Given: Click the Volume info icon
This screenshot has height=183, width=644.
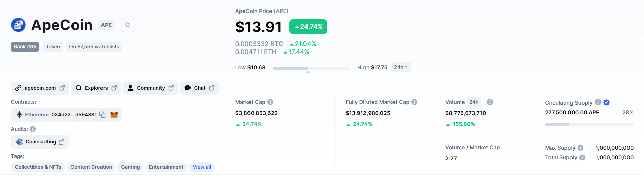Looking at the screenshot, I should click(490, 102).
